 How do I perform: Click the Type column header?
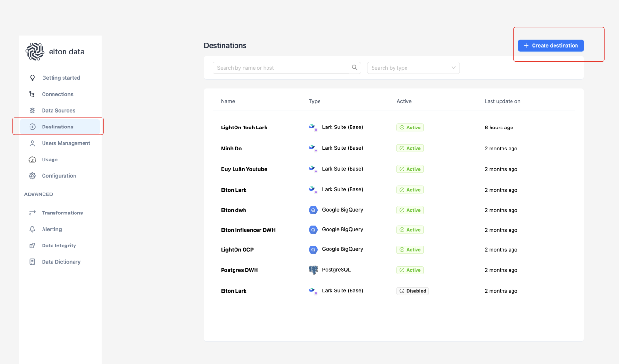point(315,101)
